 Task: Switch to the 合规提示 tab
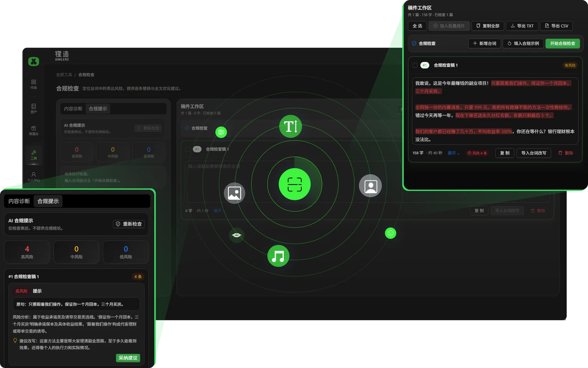coord(48,201)
